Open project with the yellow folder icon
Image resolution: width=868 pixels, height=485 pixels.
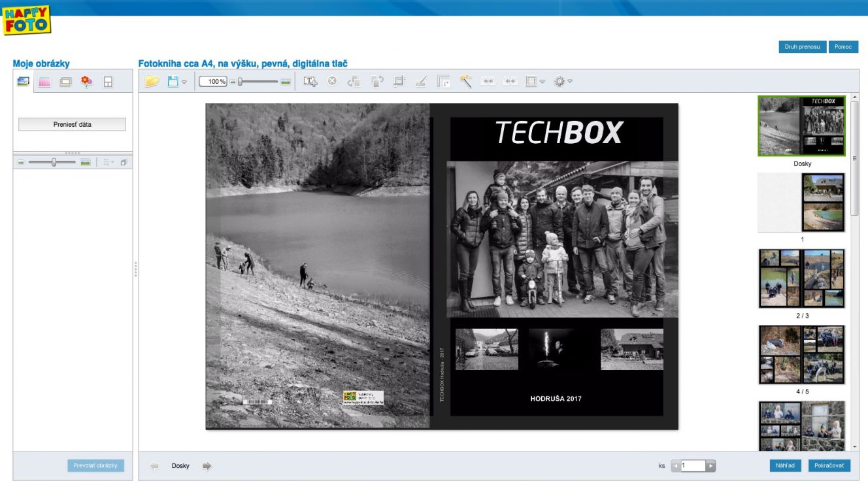[x=152, y=82]
